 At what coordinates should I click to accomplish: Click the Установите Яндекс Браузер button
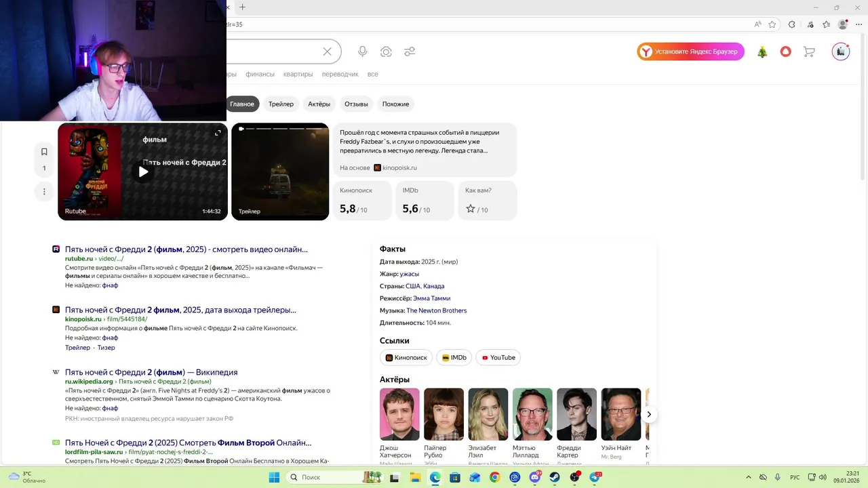[690, 52]
